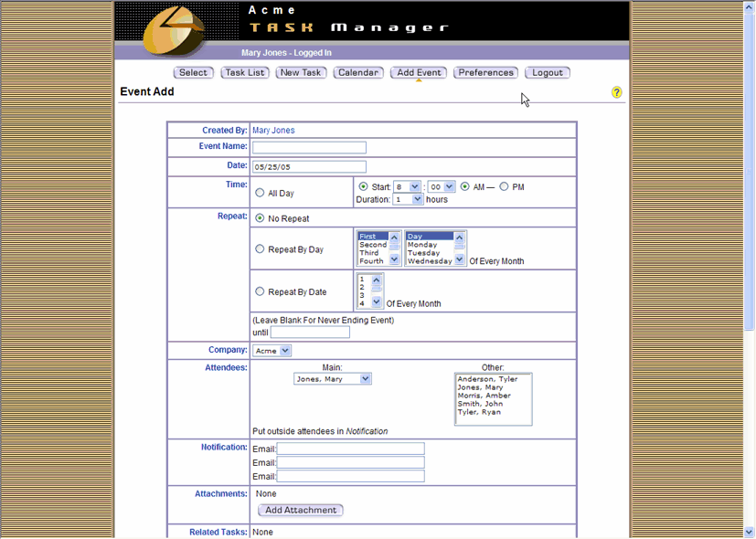Open the Add Event page
Image resolution: width=756 pixels, height=539 pixels.
419,73
